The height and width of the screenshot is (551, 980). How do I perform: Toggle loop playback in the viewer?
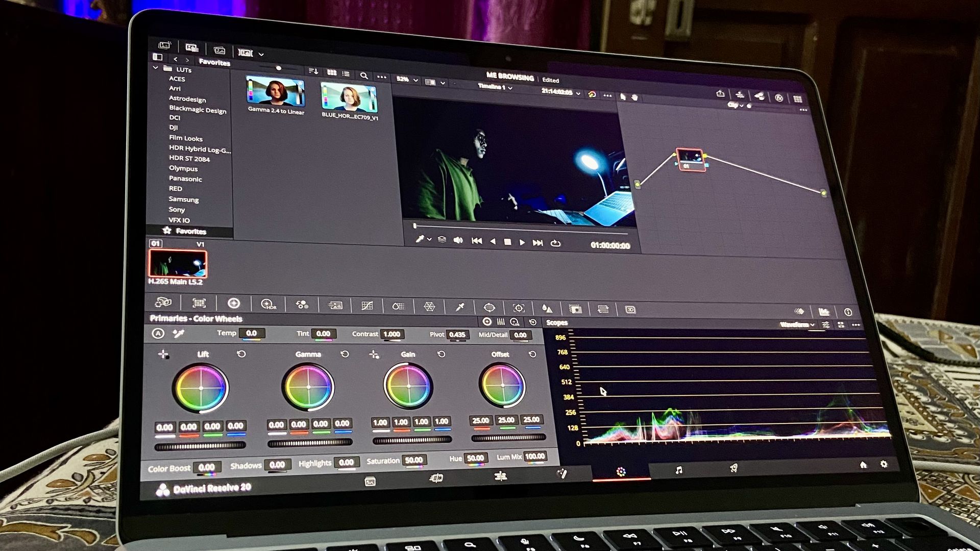click(x=555, y=243)
